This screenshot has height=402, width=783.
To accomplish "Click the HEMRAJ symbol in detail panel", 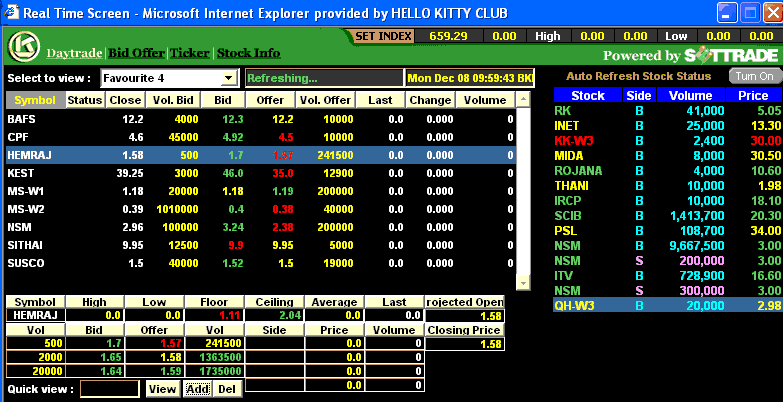I will click(35, 315).
